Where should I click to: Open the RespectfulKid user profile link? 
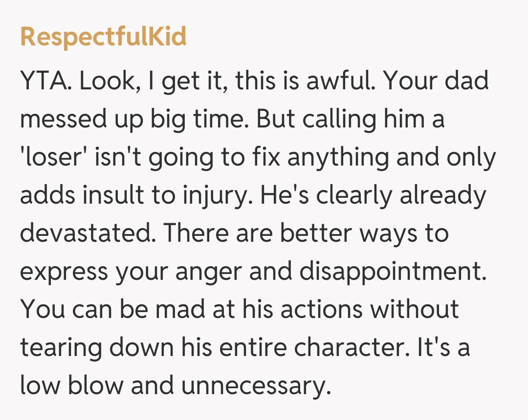coord(103,37)
